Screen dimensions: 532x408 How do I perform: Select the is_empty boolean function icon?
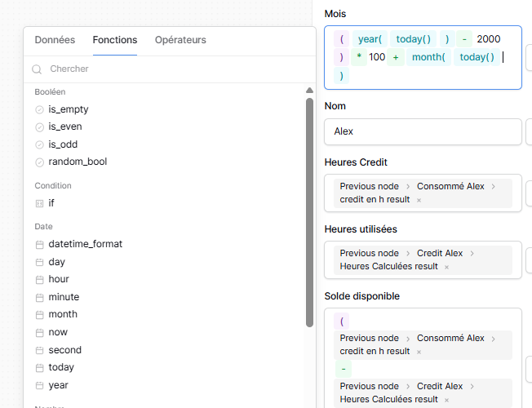[x=39, y=109]
